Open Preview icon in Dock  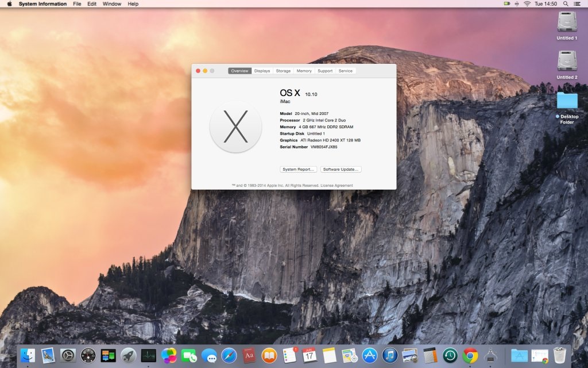410,355
